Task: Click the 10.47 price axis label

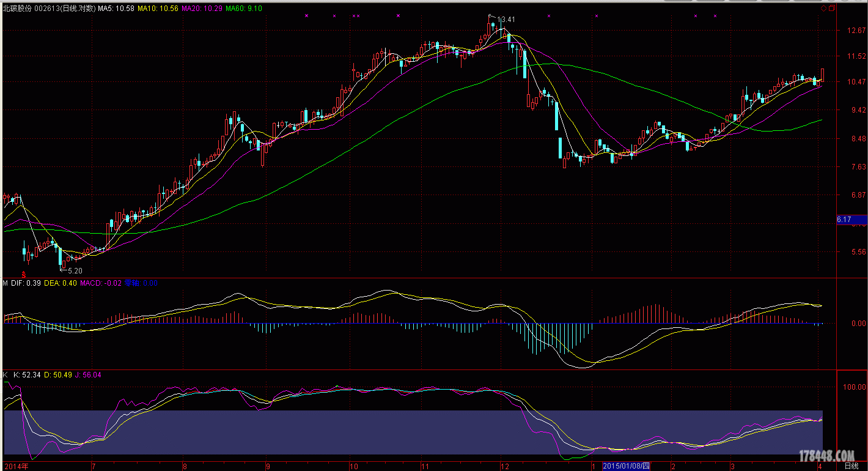Action: click(856, 82)
